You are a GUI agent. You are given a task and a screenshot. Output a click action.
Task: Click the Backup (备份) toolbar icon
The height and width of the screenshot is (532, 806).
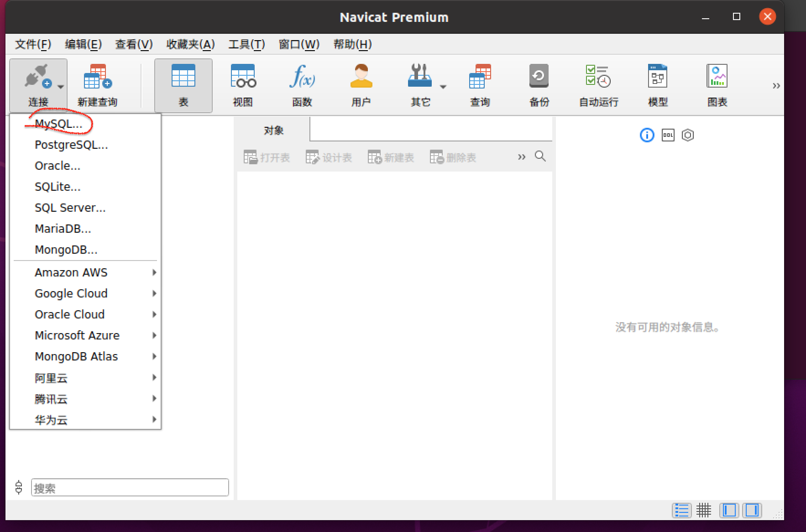539,75
